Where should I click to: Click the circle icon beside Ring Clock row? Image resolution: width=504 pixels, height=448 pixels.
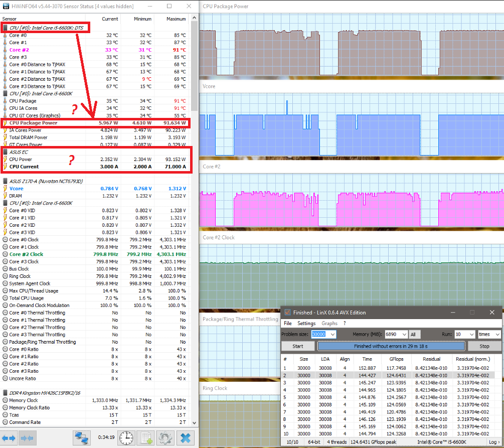(x=5, y=276)
